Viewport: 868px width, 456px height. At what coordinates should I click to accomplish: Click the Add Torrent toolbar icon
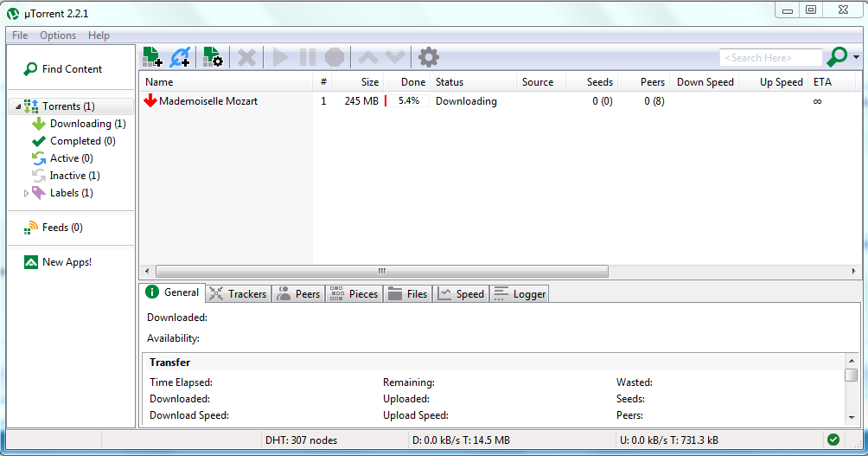[152, 57]
